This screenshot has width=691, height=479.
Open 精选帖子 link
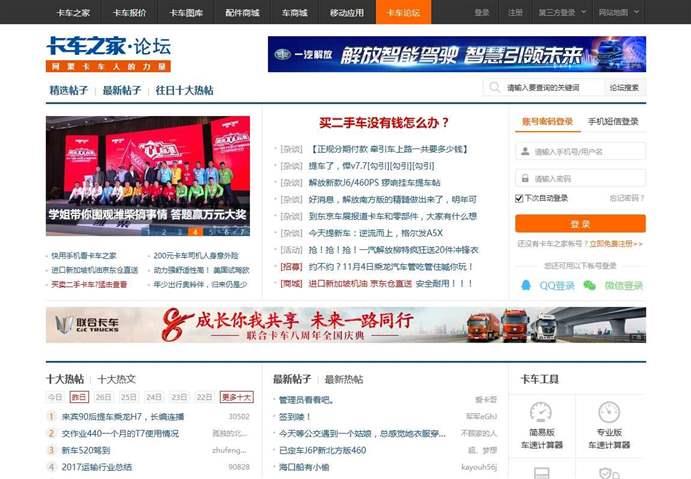pos(68,90)
